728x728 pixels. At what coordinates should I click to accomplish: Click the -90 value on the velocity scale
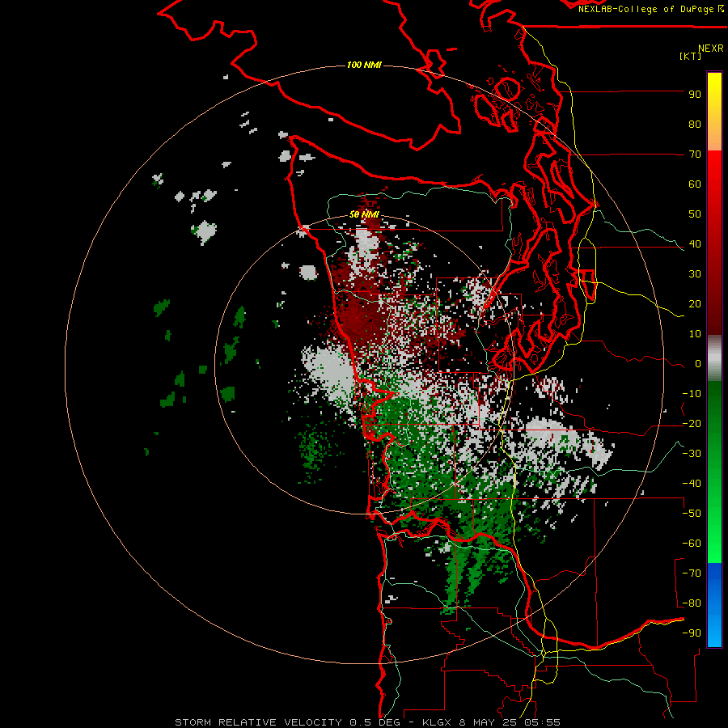[692, 633]
